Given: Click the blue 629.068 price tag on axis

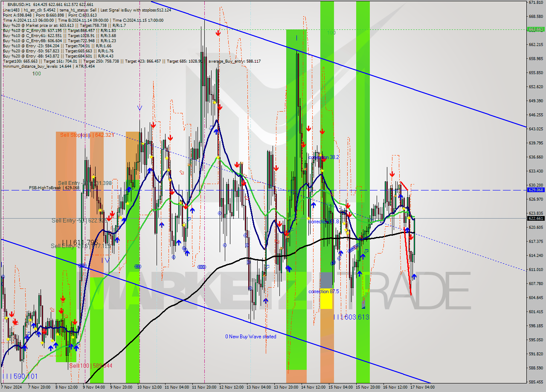Looking at the screenshot, I should [x=536, y=190].
